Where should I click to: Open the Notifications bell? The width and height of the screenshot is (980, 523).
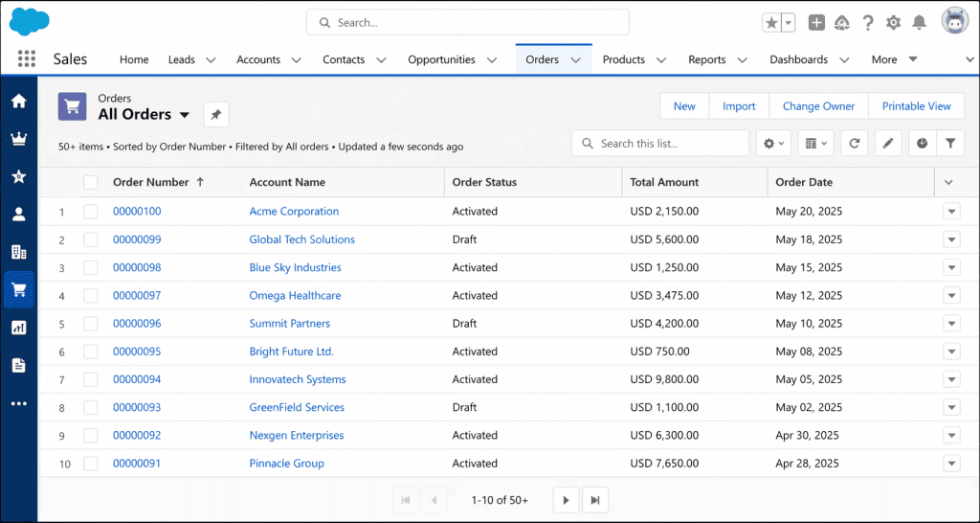pyautogui.click(x=919, y=23)
